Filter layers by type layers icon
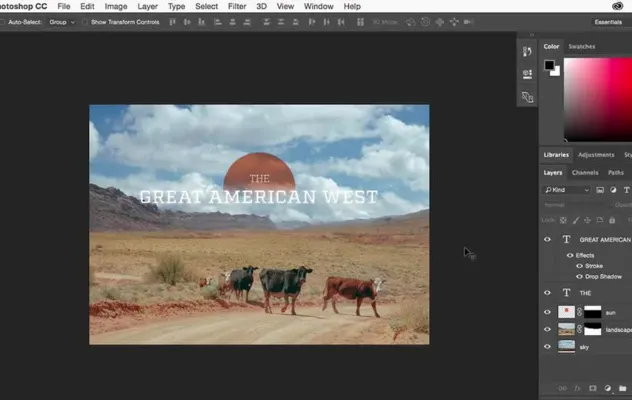This screenshot has height=400, width=632. tap(626, 190)
